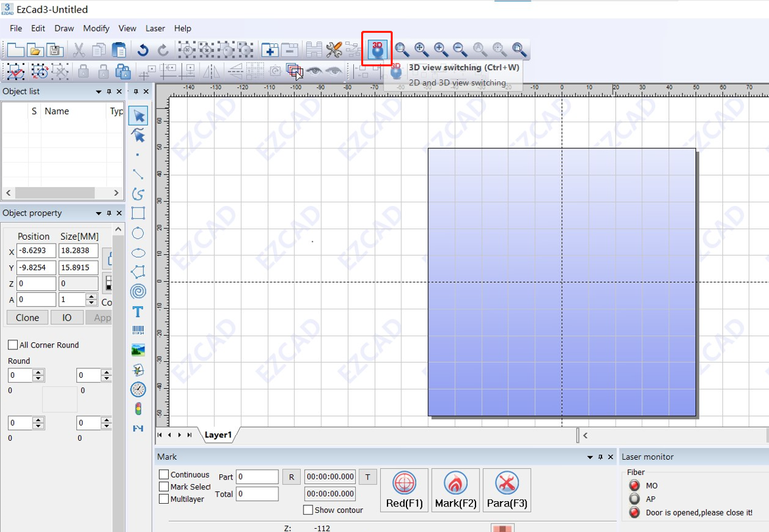
Task: Click the Red(F1) button
Action: 404,491
